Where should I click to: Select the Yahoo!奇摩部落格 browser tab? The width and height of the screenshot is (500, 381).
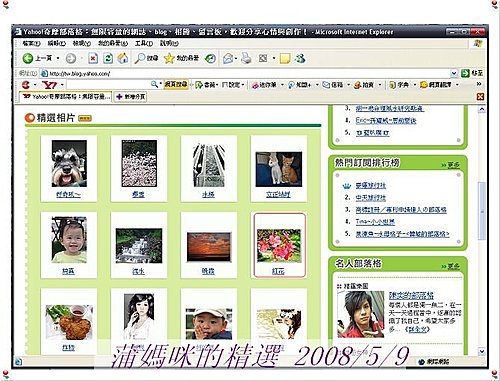66,97
